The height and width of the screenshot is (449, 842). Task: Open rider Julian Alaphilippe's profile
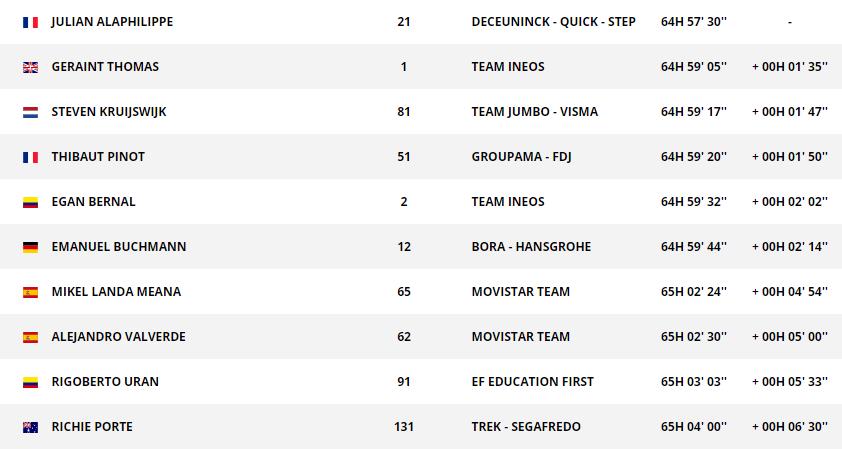(x=112, y=22)
